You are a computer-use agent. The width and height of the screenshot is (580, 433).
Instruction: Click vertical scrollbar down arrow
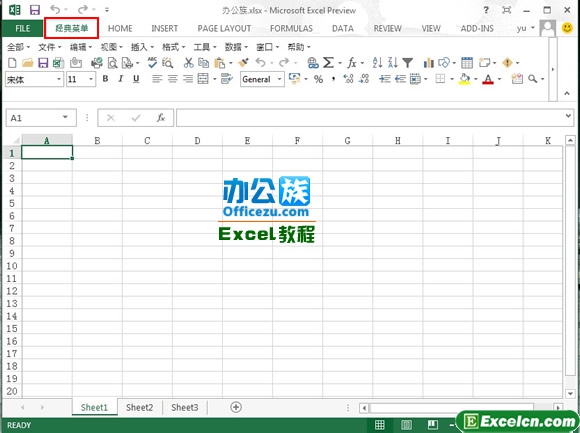pyautogui.click(x=570, y=394)
